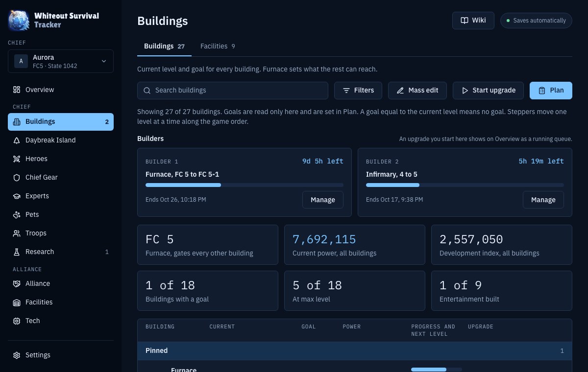Image resolution: width=588 pixels, height=372 pixels.
Task: Click the 5h 19m left timer
Action: [x=541, y=161]
